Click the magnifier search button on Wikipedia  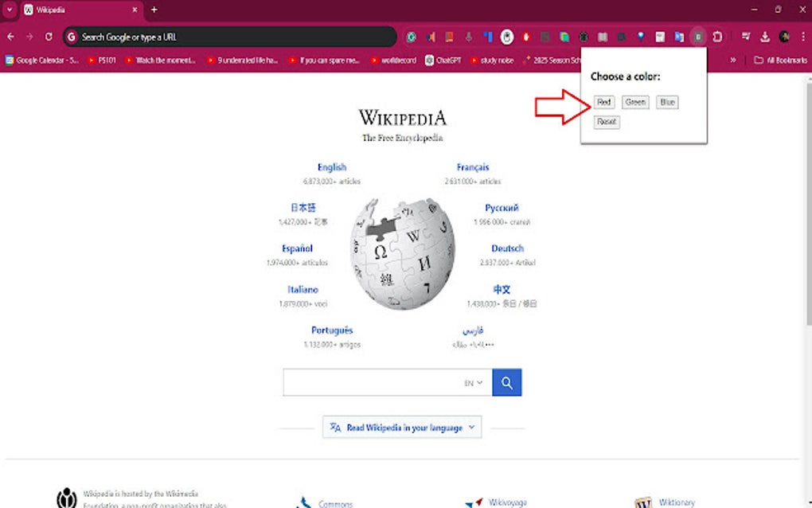click(506, 383)
